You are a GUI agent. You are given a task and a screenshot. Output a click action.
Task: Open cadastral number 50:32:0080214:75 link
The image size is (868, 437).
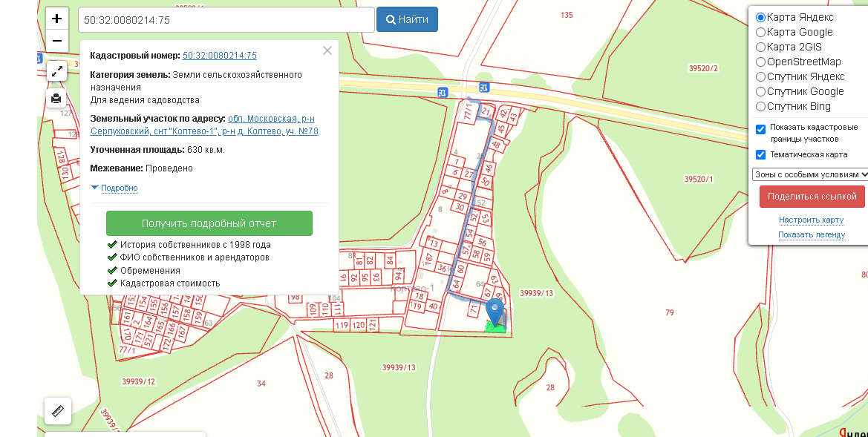(219, 56)
